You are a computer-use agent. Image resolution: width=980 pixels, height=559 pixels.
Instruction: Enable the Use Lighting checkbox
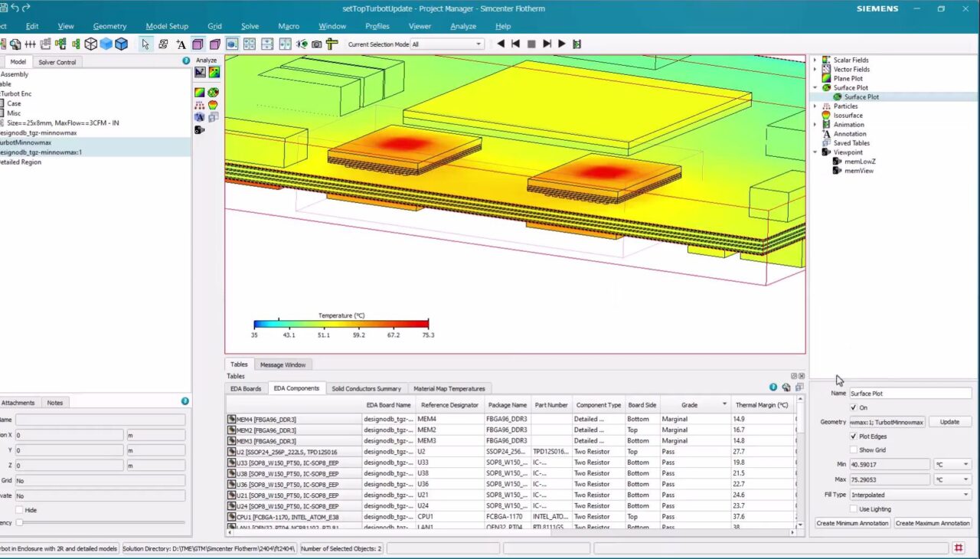click(x=854, y=509)
